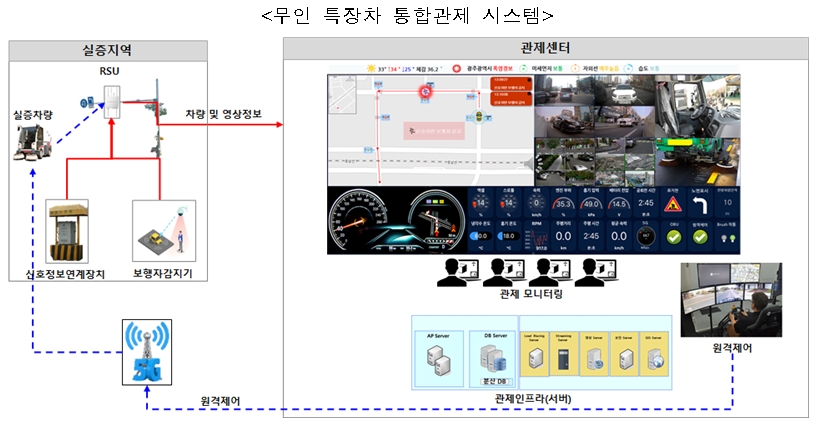Select the first monitoring operator icon

459,272
